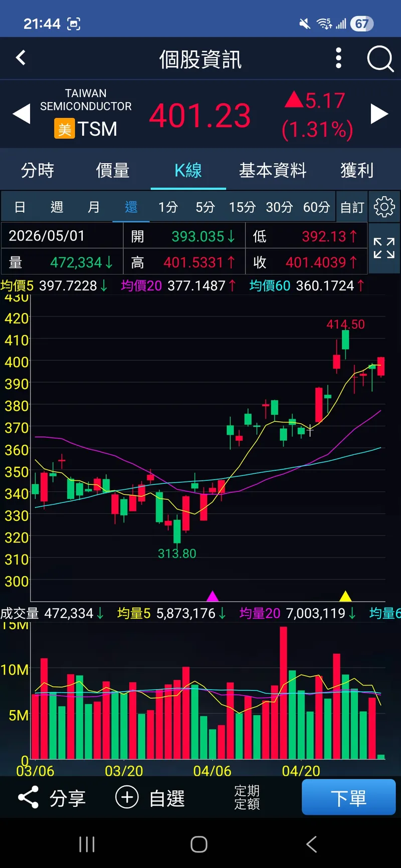Add stock to watchlist plus icon
This screenshot has width=401, height=868.
(x=127, y=797)
